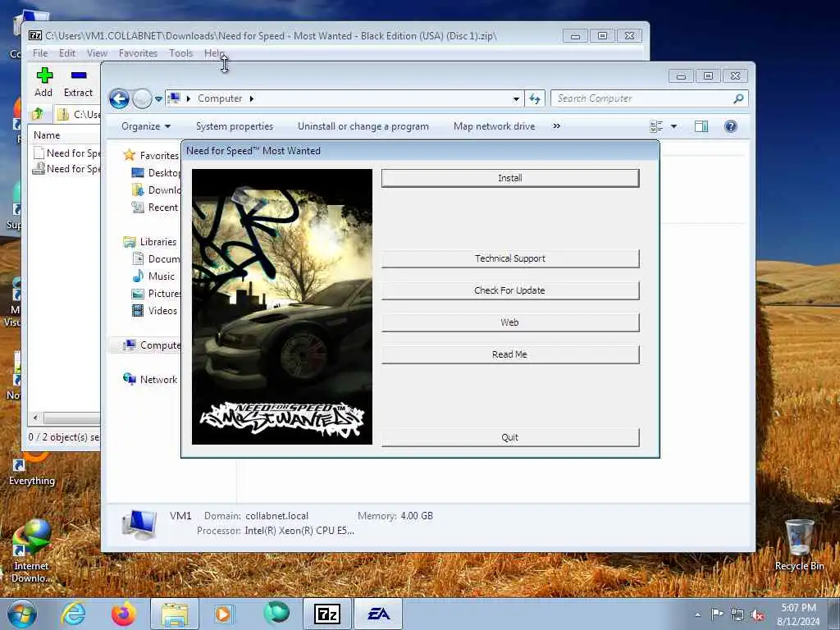Image resolution: width=840 pixels, height=630 pixels.
Task: Open the Organize dropdown
Action: tap(146, 126)
